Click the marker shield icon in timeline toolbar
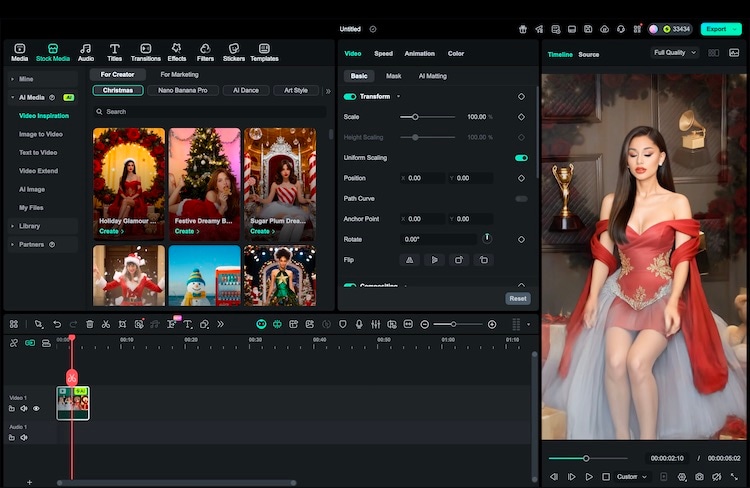The image size is (750, 488). point(342,324)
